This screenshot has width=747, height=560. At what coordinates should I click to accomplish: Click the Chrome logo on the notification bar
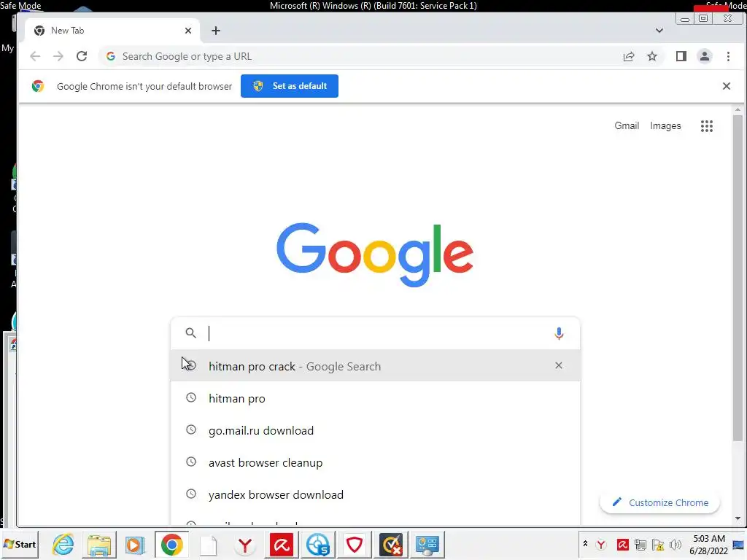tap(38, 86)
